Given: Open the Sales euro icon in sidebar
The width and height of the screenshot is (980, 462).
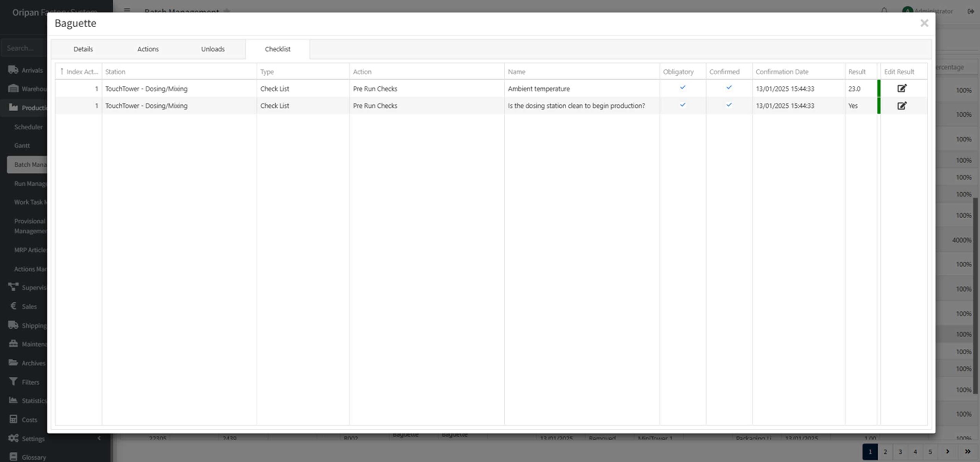Looking at the screenshot, I should [x=13, y=306].
